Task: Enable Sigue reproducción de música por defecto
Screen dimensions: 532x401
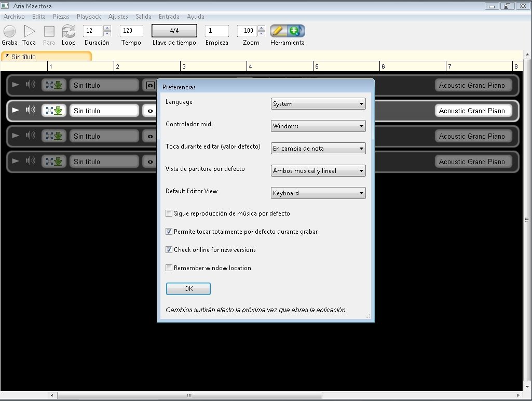Action: pos(169,213)
